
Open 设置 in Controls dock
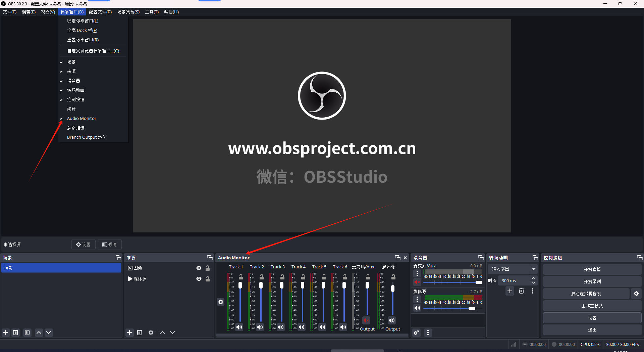[x=592, y=318]
